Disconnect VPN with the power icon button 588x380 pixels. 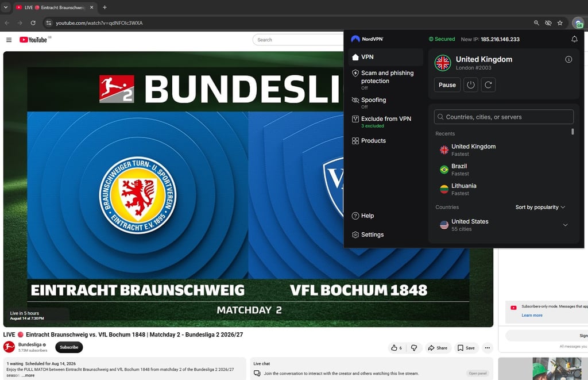tap(471, 85)
